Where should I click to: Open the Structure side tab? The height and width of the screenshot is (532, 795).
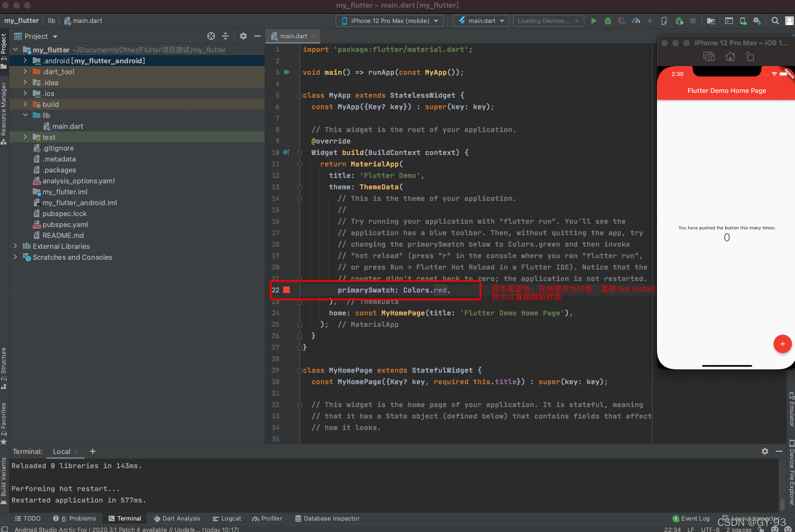point(4,368)
